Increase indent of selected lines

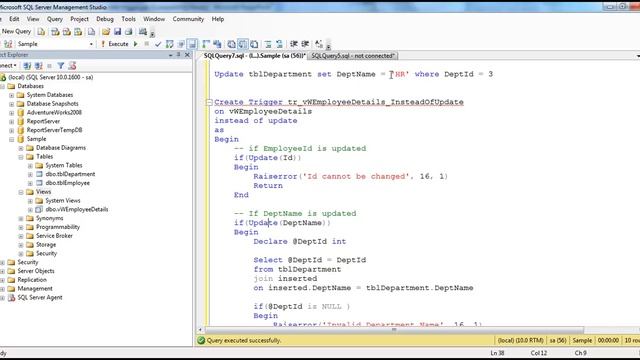(305, 44)
